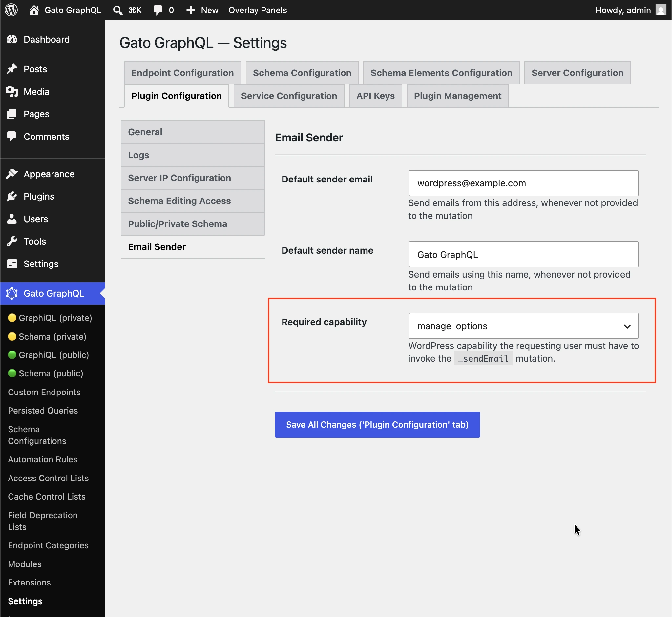The image size is (672, 617).
Task: Focus the Default sender email field
Action: (x=523, y=183)
